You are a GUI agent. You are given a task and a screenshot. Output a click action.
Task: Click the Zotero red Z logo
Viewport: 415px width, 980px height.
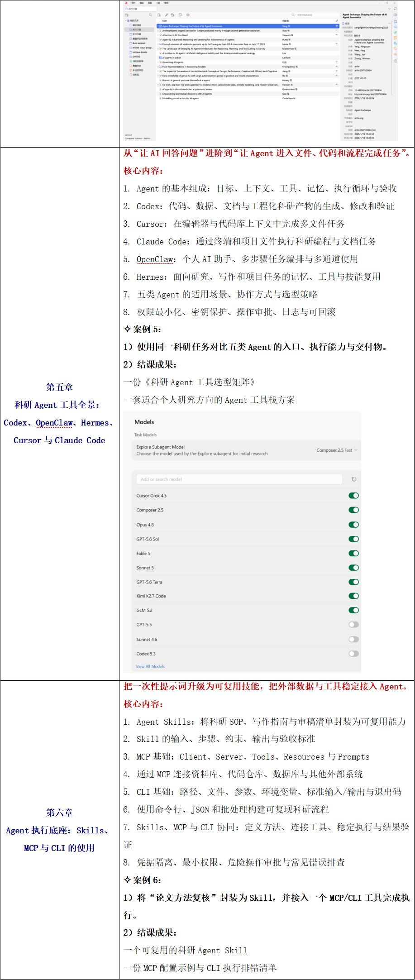point(126,3)
